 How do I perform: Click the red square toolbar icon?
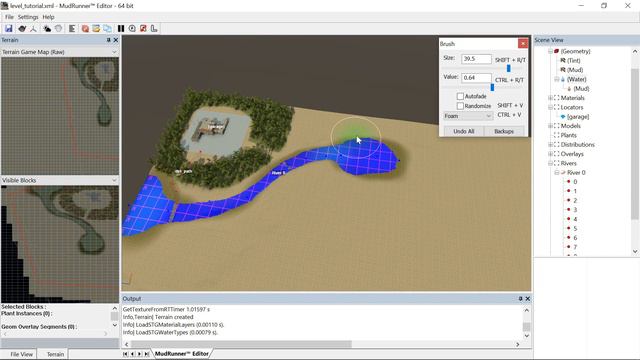click(143, 29)
